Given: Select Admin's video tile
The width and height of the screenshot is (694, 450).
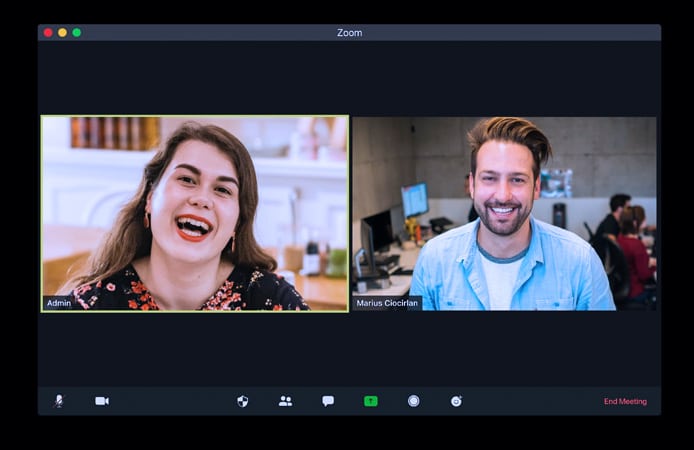Looking at the screenshot, I should click(x=195, y=213).
